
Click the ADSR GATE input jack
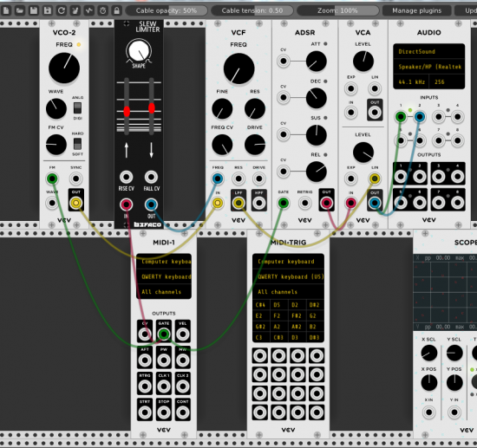click(284, 203)
